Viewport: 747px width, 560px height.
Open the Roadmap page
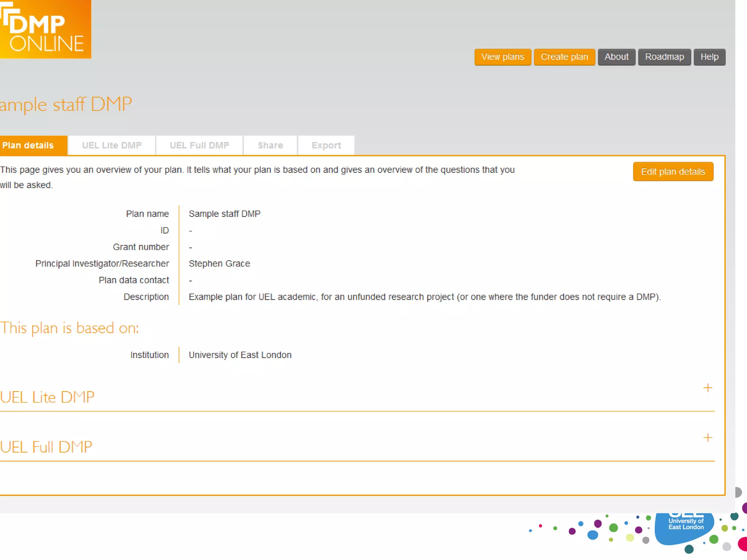[664, 57]
